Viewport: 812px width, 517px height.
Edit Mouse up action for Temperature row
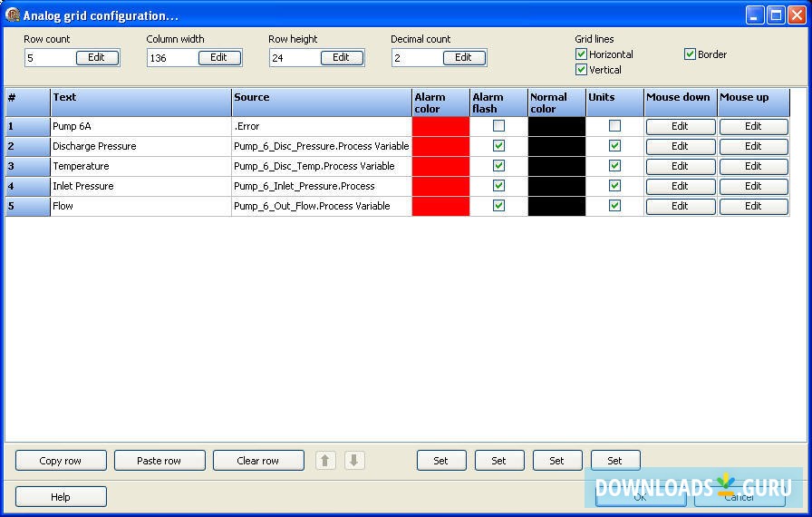753,166
